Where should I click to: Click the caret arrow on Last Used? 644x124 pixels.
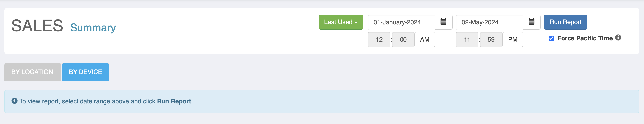click(x=356, y=22)
